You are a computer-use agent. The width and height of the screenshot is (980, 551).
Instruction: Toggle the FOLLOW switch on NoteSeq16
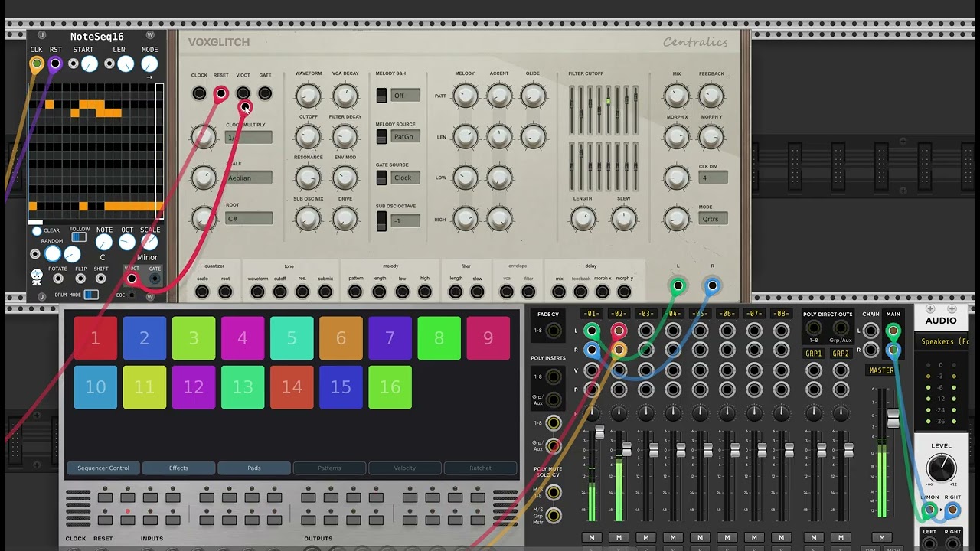tap(79, 237)
